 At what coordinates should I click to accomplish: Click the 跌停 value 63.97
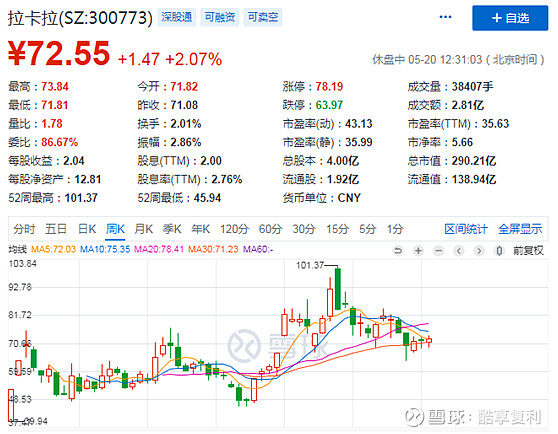(329, 105)
